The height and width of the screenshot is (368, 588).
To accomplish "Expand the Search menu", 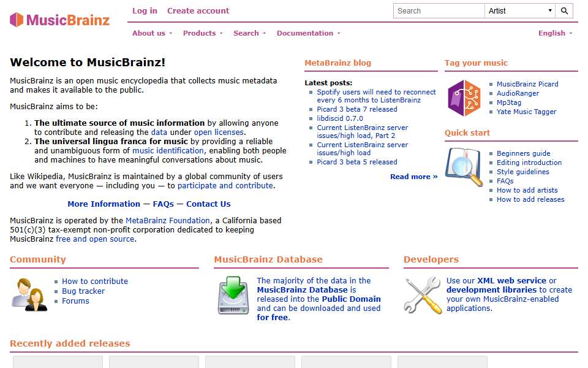I will (250, 33).
